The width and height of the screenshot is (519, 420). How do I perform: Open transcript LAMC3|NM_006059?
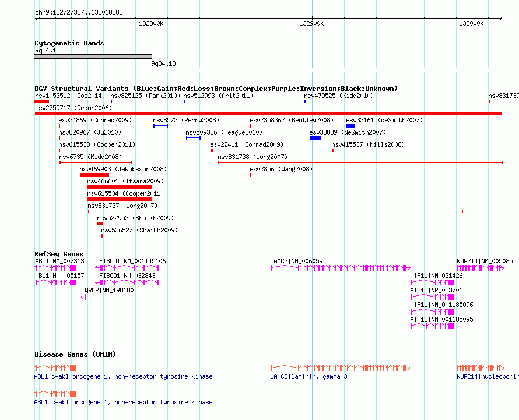(296, 261)
